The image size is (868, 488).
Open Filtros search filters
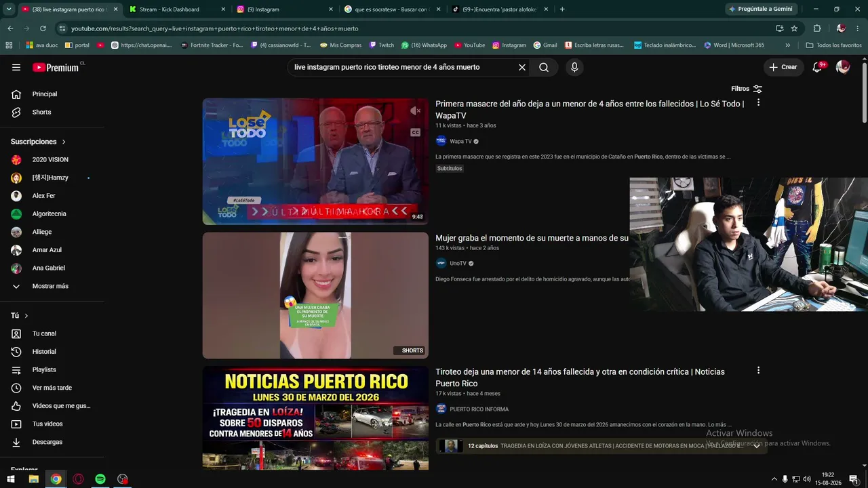(747, 89)
